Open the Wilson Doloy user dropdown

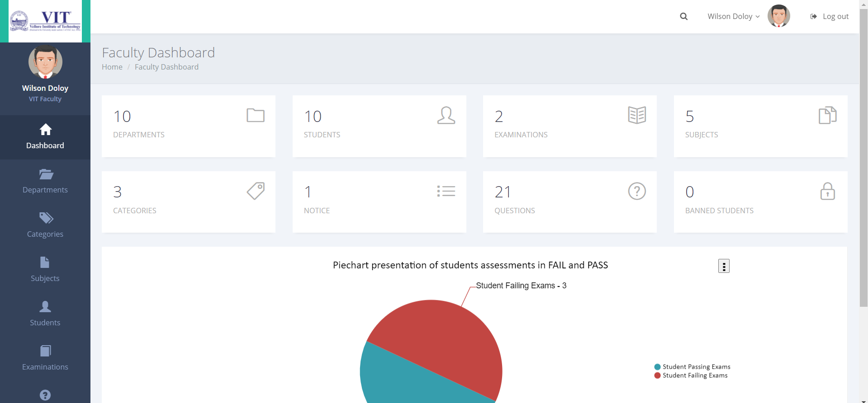(x=733, y=16)
